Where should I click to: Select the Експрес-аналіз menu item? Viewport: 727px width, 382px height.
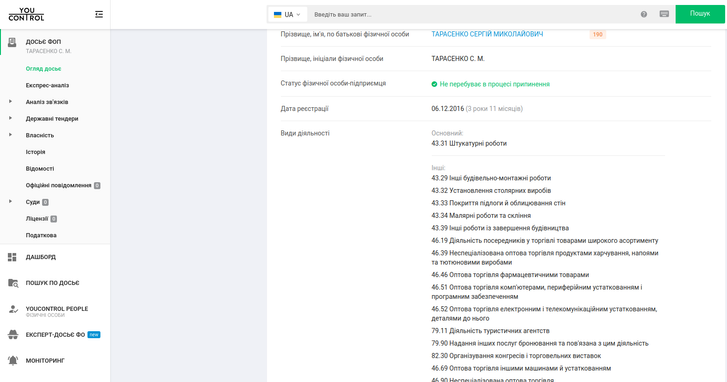[x=47, y=85]
